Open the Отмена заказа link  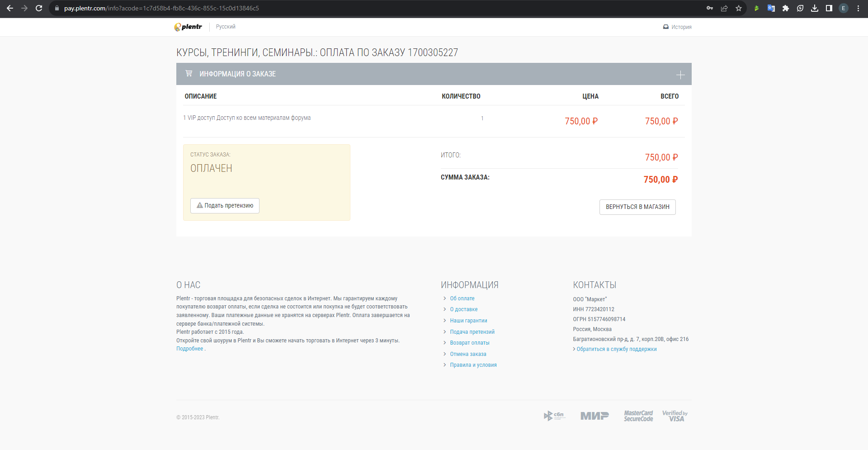coord(468,354)
